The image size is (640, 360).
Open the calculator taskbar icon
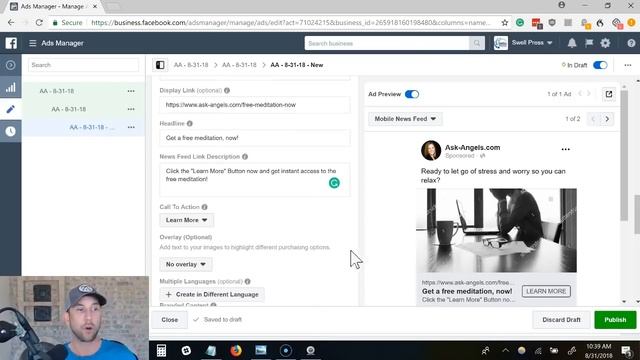(161, 351)
